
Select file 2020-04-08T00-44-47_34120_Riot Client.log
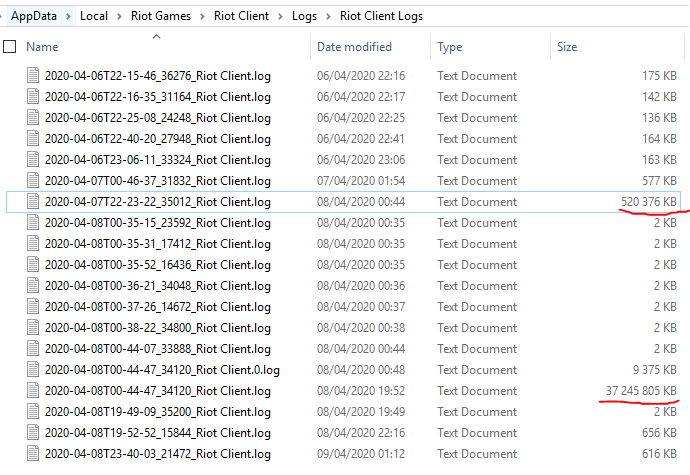pos(158,391)
